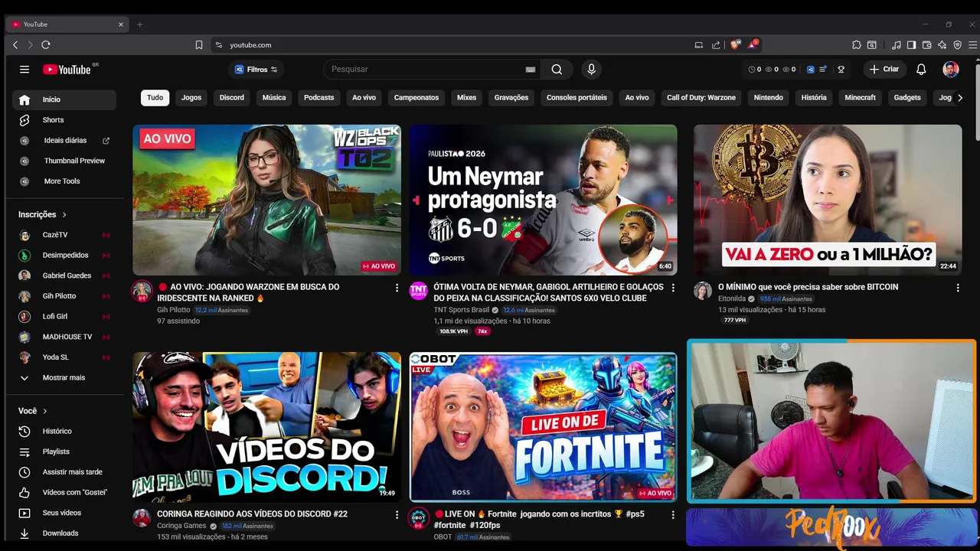The height and width of the screenshot is (551, 980).
Task: Click the trophy icon in extension bar
Action: 841,70
